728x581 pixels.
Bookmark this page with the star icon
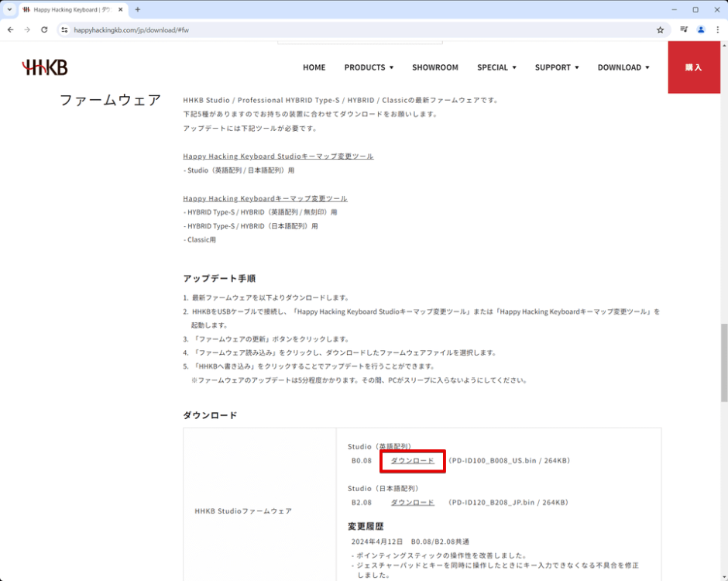point(660,29)
